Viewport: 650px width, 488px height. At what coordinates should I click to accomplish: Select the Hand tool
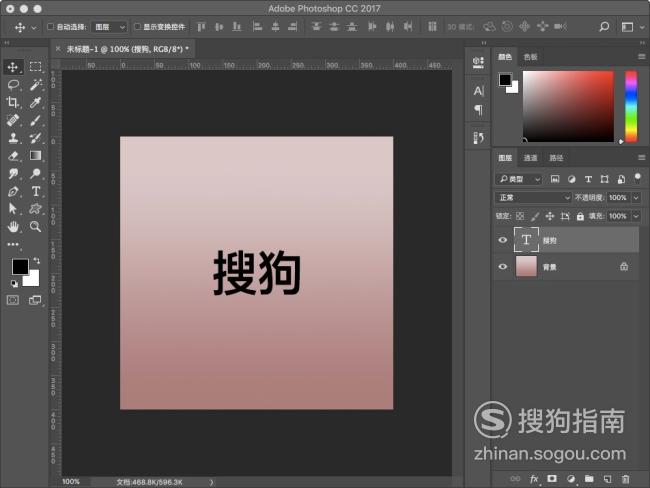point(13,226)
